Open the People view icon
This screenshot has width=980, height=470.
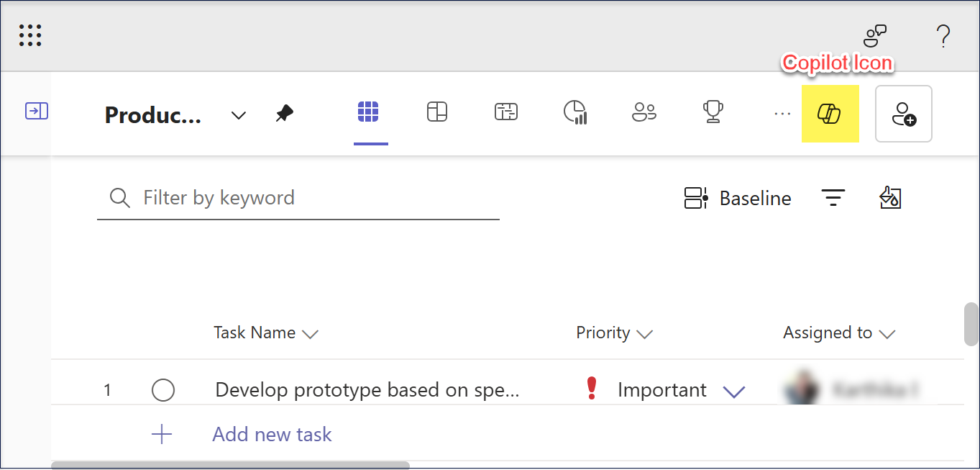pos(644,112)
